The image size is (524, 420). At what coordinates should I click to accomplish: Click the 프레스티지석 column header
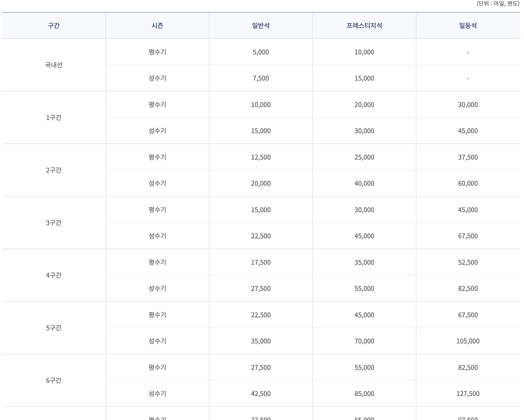(364, 26)
